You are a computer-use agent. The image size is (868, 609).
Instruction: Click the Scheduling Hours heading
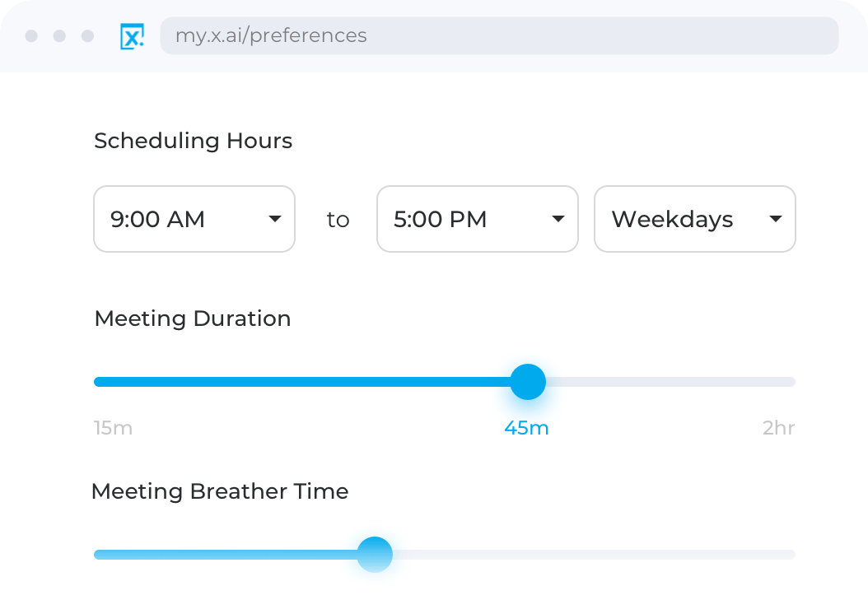[193, 141]
